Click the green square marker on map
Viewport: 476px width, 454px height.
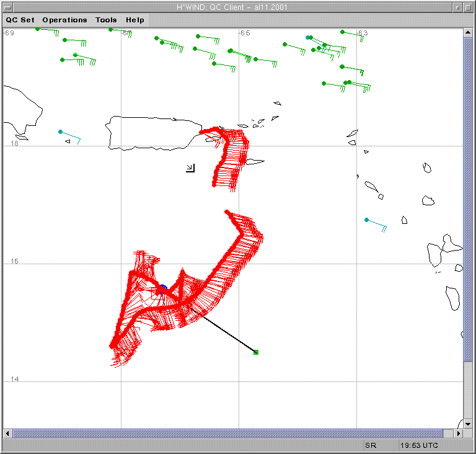coord(256,352)
